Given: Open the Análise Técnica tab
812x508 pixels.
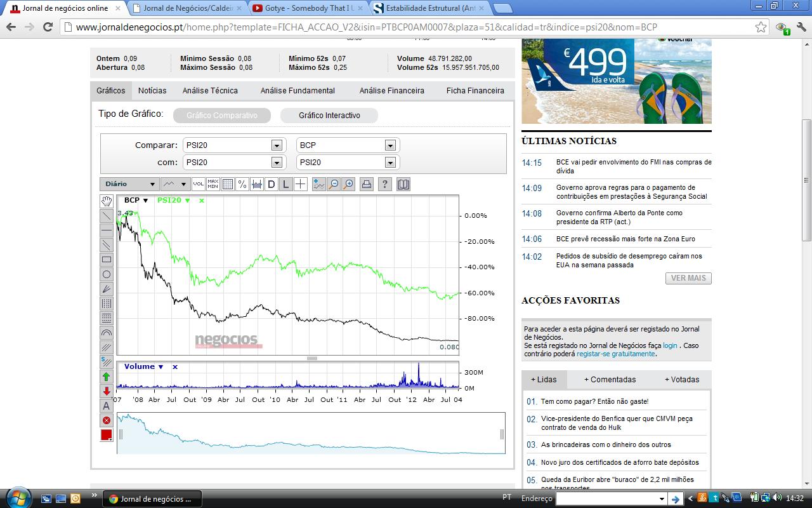Looking at the screenshot, I should [210, 91].
